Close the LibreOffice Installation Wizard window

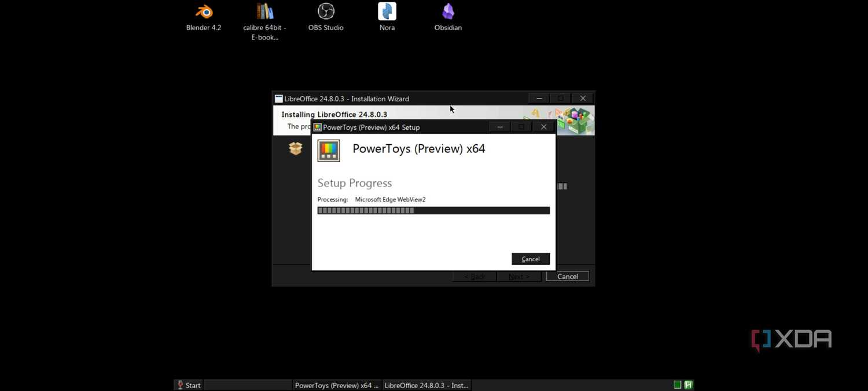583,98
